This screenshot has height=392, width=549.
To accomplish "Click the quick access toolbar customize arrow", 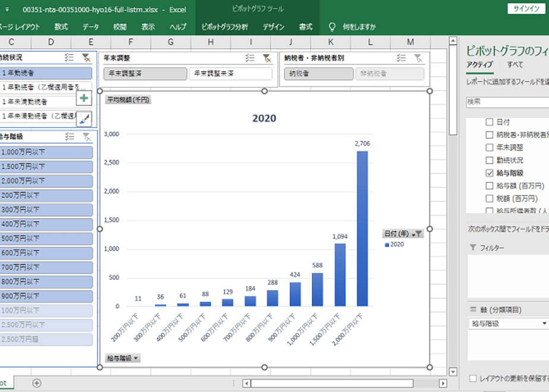I will pos(7,10).
